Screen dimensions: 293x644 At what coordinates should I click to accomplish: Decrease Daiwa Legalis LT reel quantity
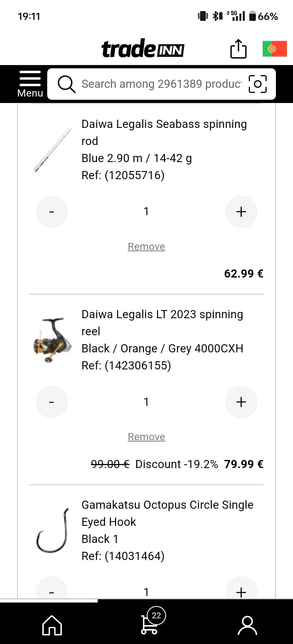click(52, 402)
